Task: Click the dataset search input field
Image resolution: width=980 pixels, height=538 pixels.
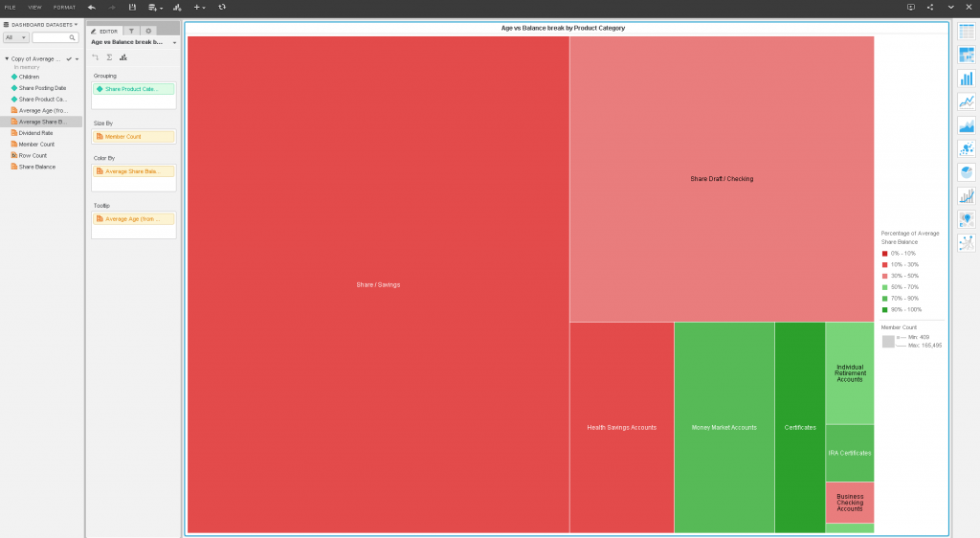Action: point(56,37)
